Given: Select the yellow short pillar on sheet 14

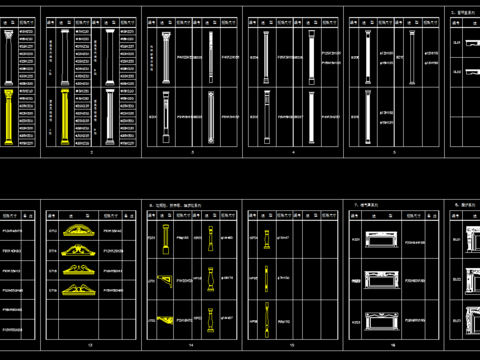Looking at the screenshot, I should tap(166, 239).
